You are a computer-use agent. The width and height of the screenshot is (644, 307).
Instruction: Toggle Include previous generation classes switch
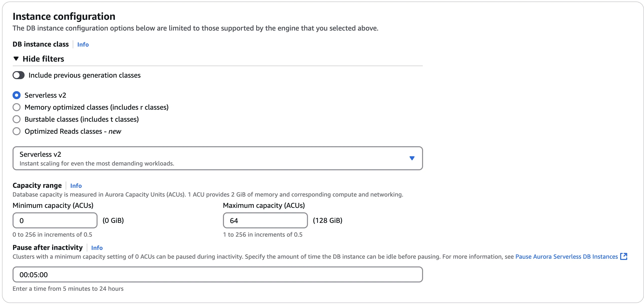[x=19, y=75]
